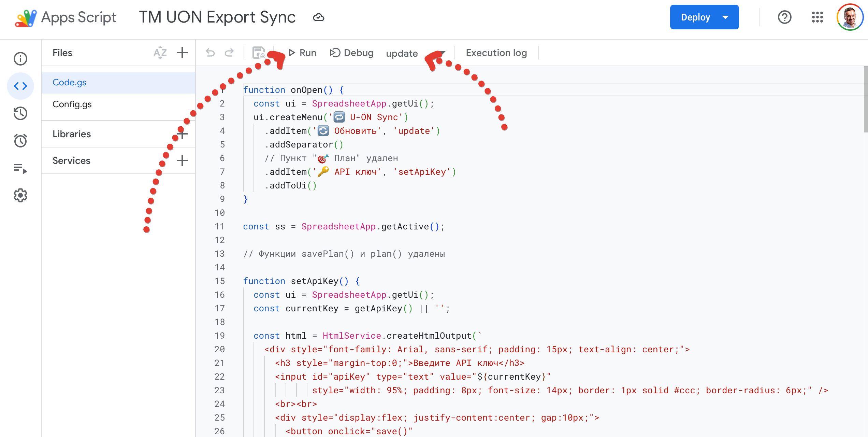Image resolution: width=868 pixels, height=437 pixels.
Task: Open project history clock icon
Action: coord(20,113)
